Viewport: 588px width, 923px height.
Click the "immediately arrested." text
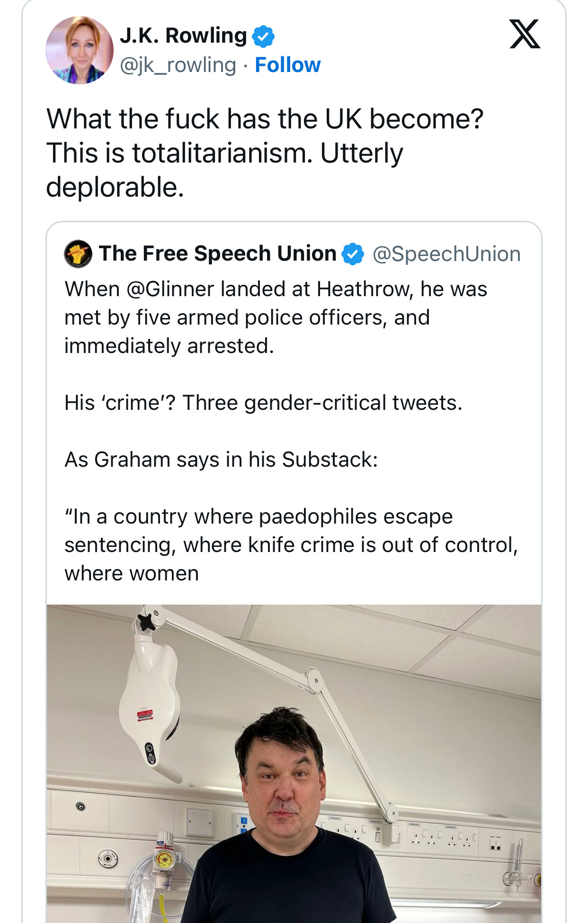coord(169,346)
